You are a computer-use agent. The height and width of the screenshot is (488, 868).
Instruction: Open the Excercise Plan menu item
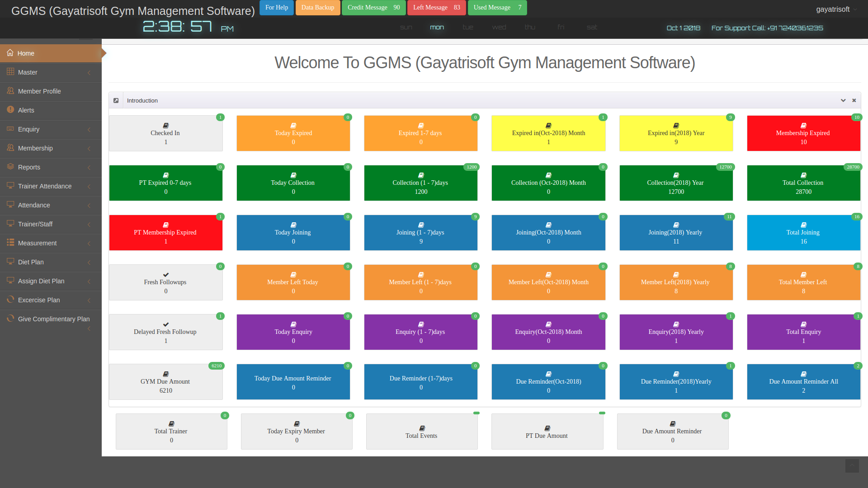[51, 300]
